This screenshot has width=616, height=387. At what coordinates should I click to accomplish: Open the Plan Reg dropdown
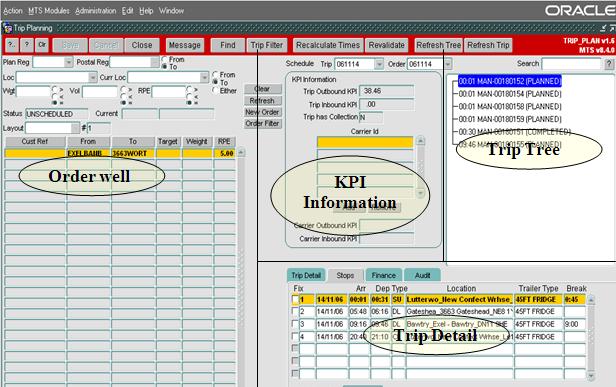69,62
